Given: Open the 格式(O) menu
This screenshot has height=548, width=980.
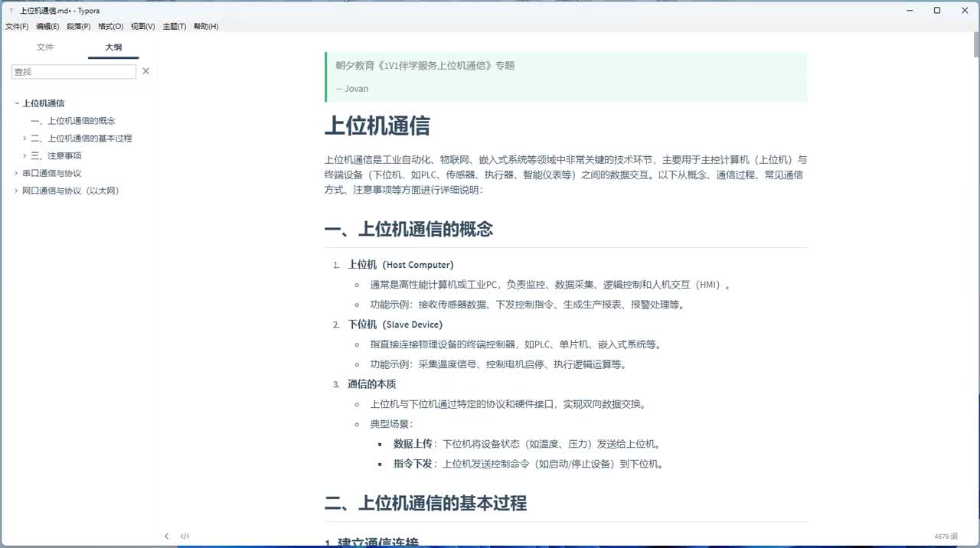Looking at the screenshot, I should 110,26.
